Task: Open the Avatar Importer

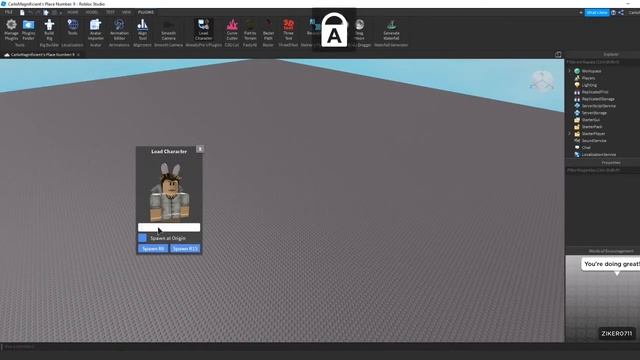Action: (x=96, y=30)
